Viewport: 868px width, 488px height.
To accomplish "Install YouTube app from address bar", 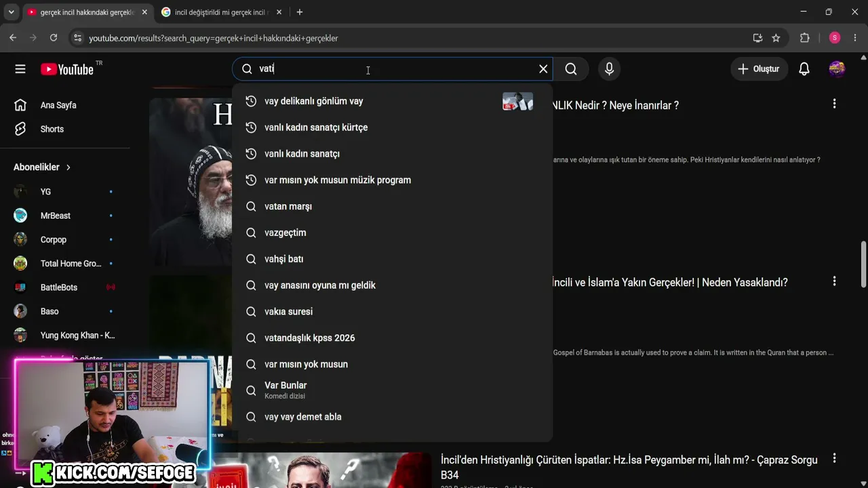I will coord(757,38).
